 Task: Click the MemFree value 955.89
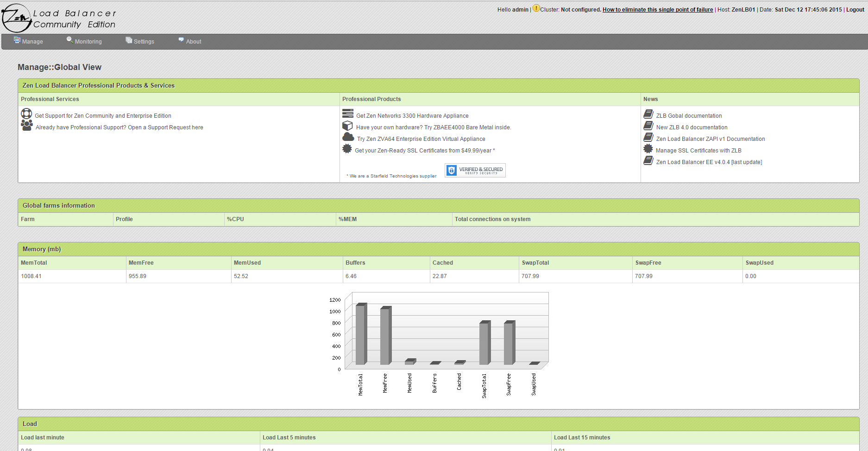coord(138,276)
